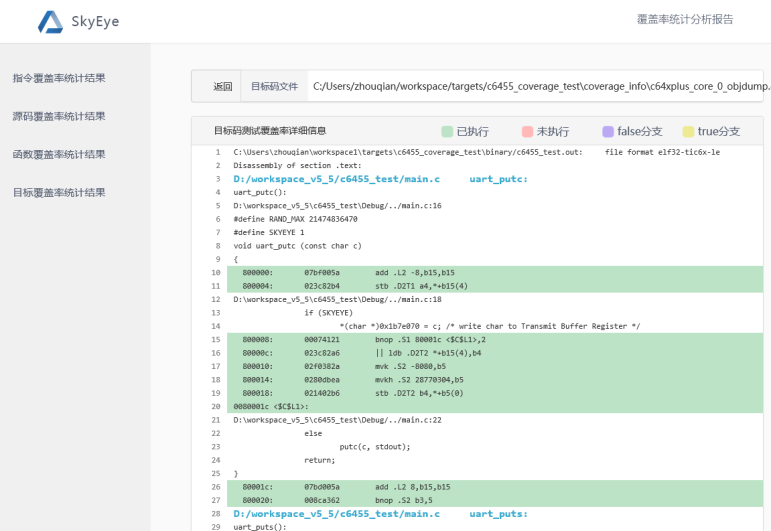Image resolution: width=771 pixels, height=531 pixels.
Task: Open 源码覆盖率统计结果 in sidebar
Action: [59, 117]
